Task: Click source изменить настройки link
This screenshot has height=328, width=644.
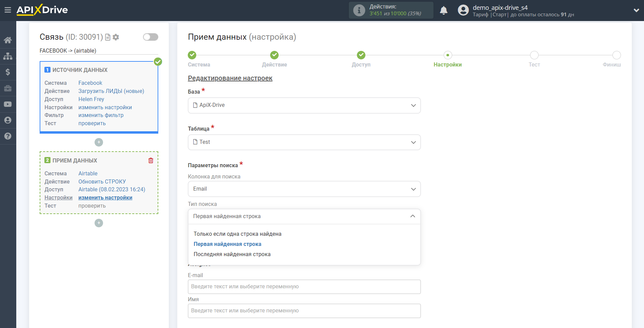Action: (x=105, y=107)
